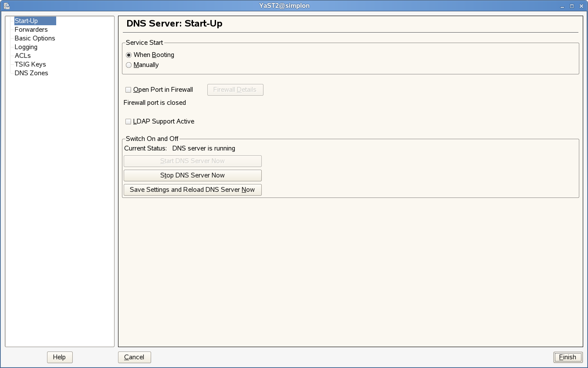Select ACLs in the navigation tree
The image size is (588, 368).
coord(23,56)
